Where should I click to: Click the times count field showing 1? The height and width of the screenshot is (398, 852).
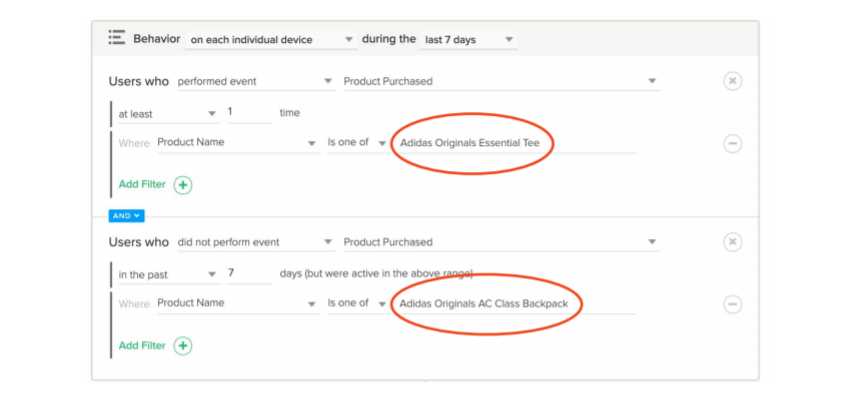pyautogui.click(x=250, y=113)
